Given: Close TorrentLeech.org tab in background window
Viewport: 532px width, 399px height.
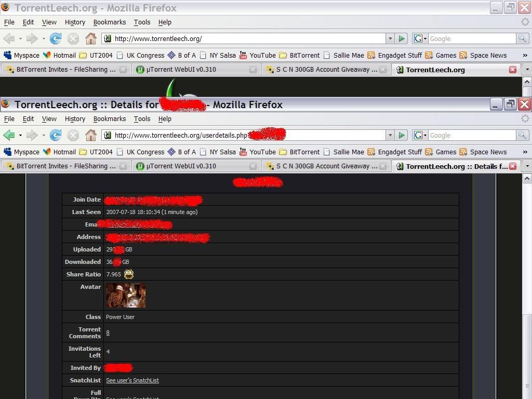Looking at the screenshot, I should point(513,70).
